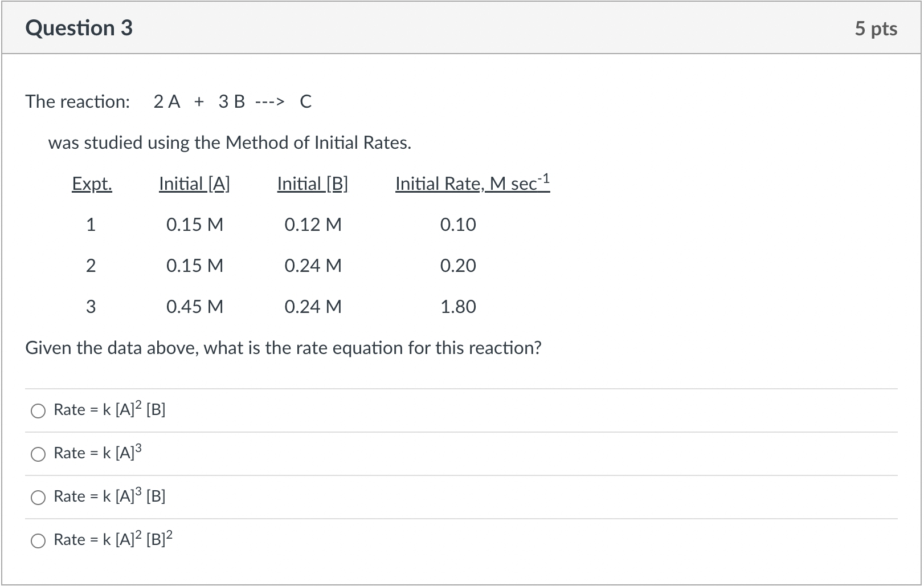Pick the Rate = k [A]² [B]² answer
The image size is (924, 586).
[112, 540]
